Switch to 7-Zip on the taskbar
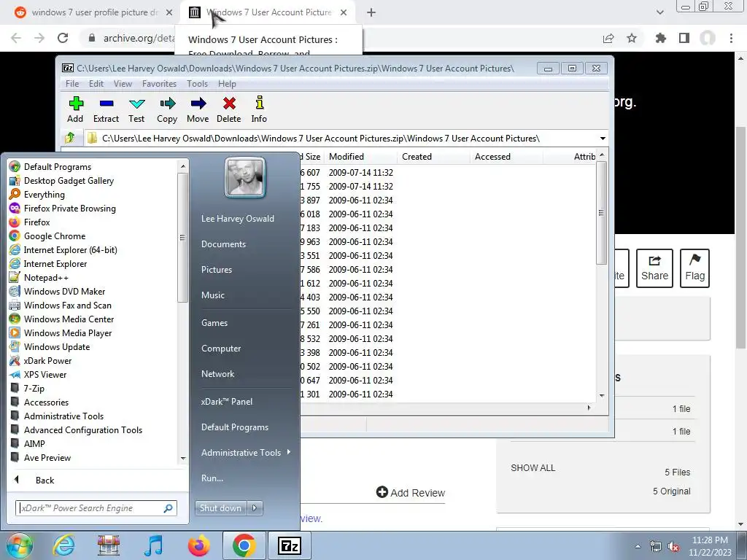Screen dimensions: 747x560 pos(290,545)
